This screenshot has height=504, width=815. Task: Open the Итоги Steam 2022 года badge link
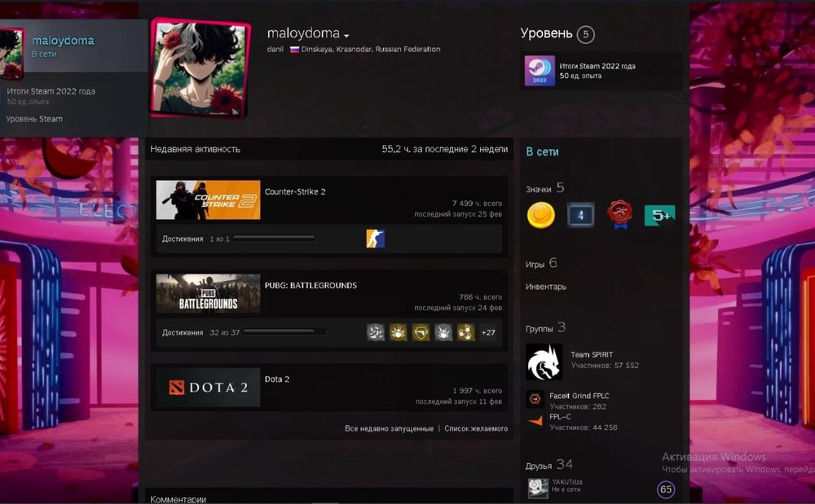597,66
